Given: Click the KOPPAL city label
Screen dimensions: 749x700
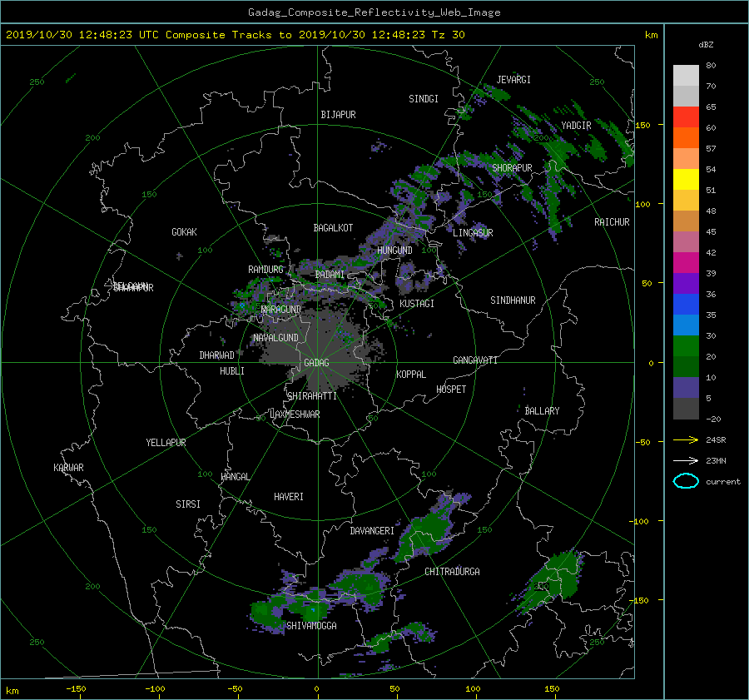Looking at the screenshot, I should tap(411, 374).
